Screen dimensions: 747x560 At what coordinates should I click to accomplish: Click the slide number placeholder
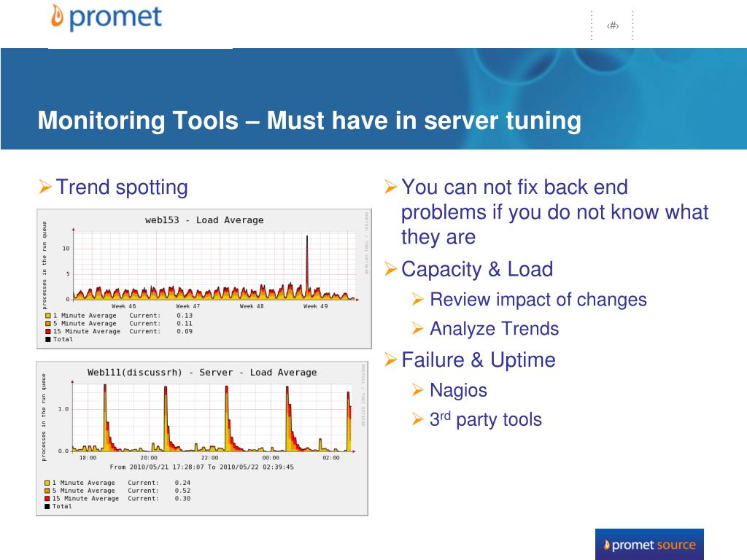point(613,26)
